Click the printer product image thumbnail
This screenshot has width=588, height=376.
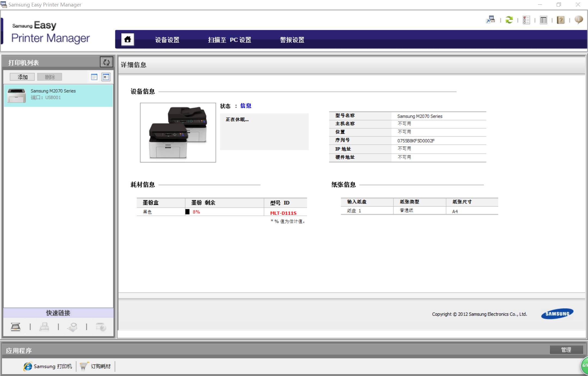point(178,132)
